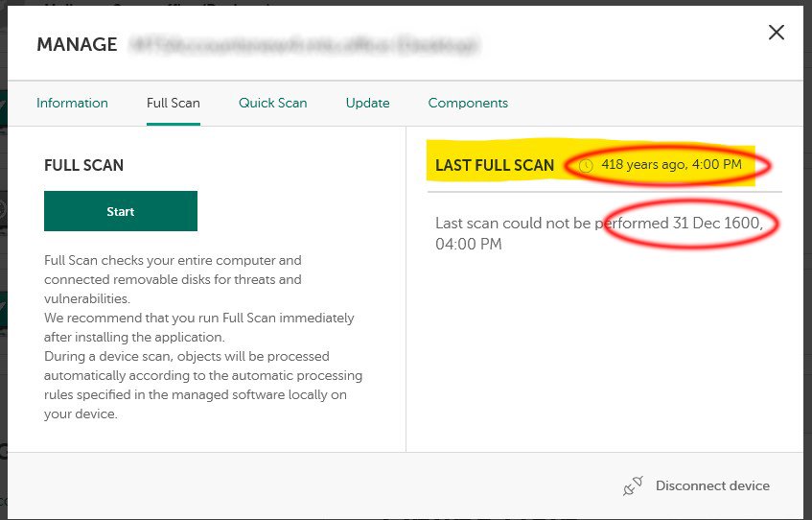Close the Manage dialog
Viewport: 812px width, 520px height.
coord(777,33)
